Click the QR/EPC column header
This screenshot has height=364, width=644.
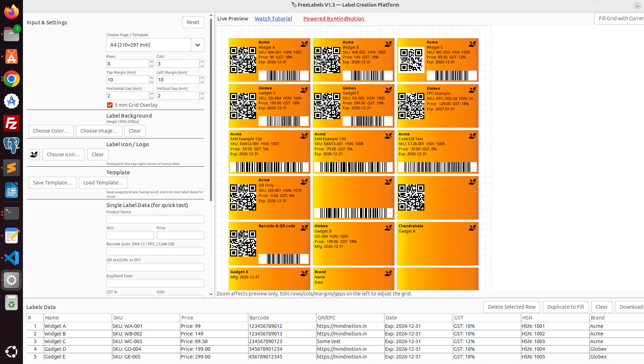(350, 318)
